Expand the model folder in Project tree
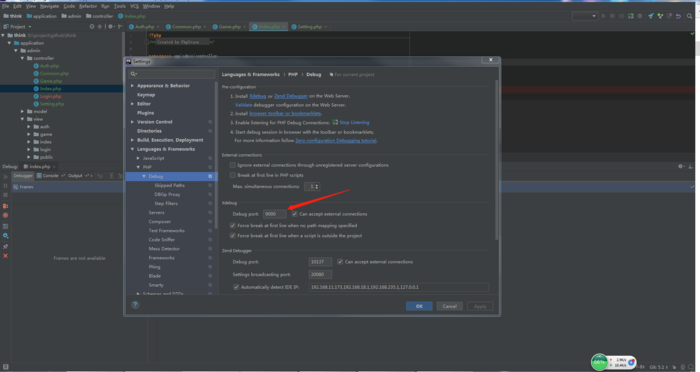Viewport: 700px width, 372px height. (x=22, y=111)
